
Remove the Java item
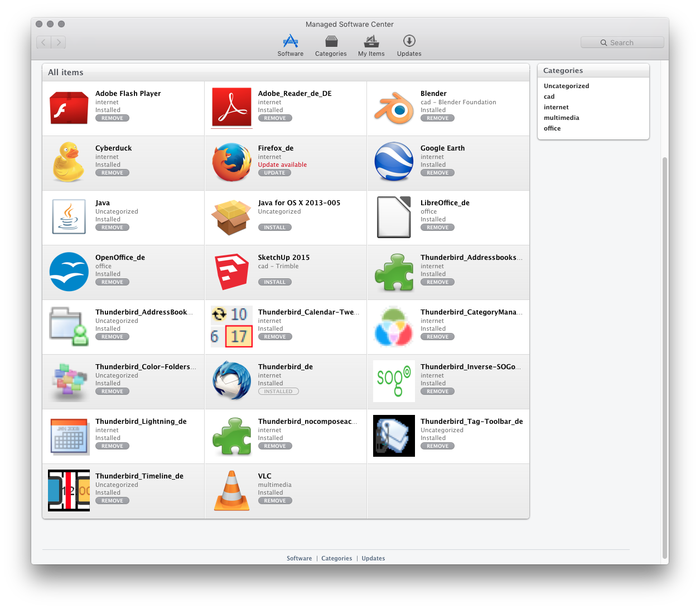click(112, 228)
